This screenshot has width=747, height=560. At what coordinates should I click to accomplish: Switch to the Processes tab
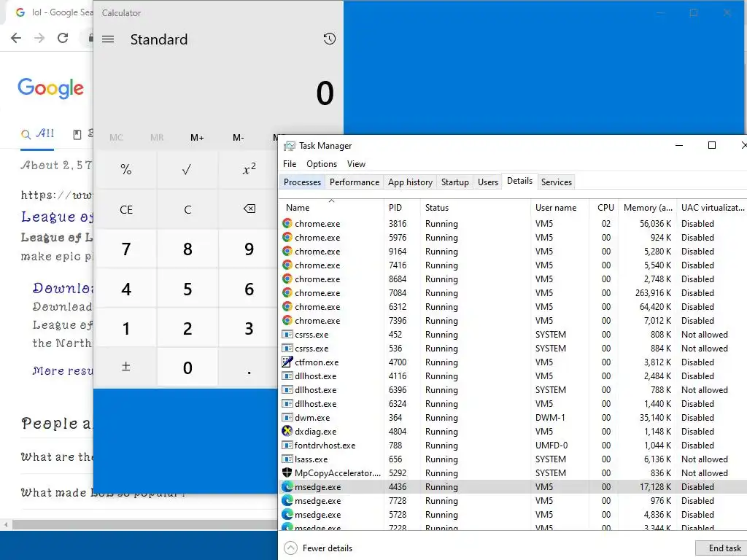[302, 182]
